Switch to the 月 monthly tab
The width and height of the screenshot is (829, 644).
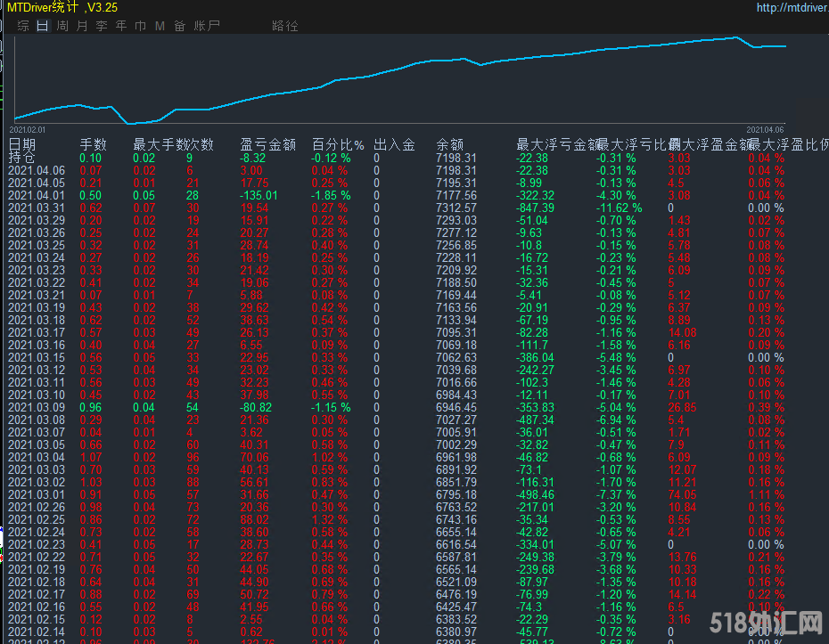pos(82,26)
